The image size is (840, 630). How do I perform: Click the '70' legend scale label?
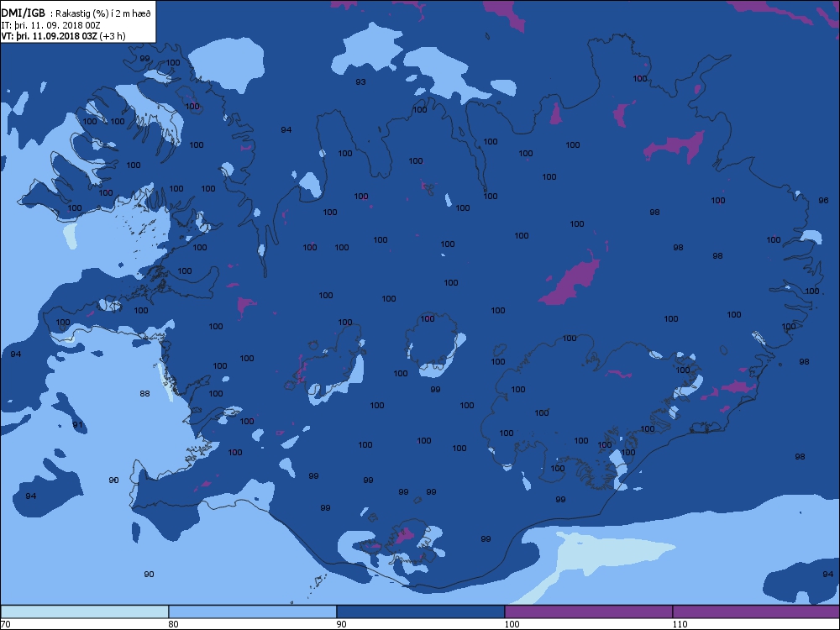[5, 624]
